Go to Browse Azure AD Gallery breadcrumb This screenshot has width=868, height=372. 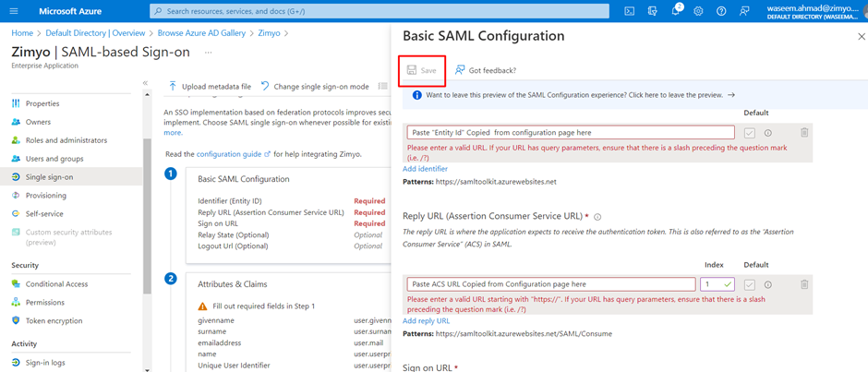201,33
